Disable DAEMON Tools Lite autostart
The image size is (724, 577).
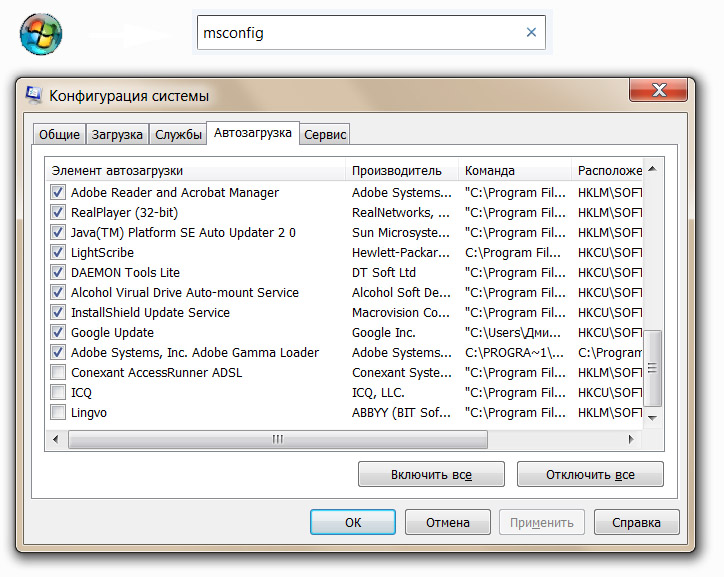[58, 272]
